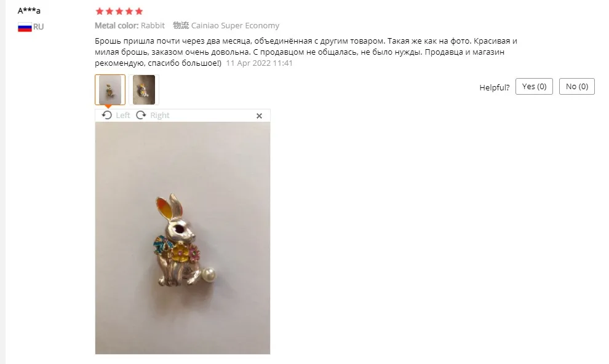This screenshot has height=364, width=609.
Task: Open the second review photo thumbnail
Action: (x=144, y=90)
